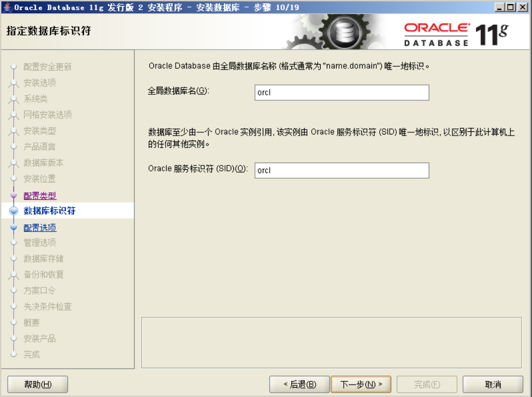Image resolution: width=532 pixels, height=397 pixels.
Task: Click the 全局数据库名(G) label
Action: point(178,91)
